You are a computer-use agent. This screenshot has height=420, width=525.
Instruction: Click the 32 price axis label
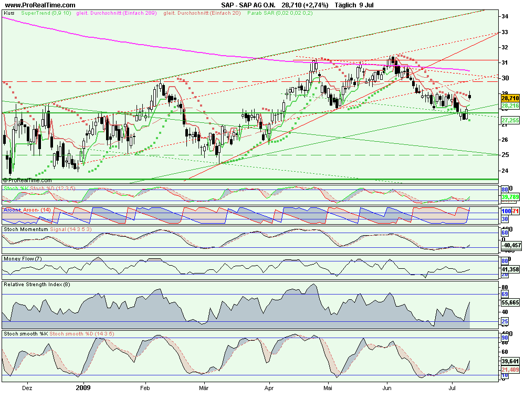(505, 47)
